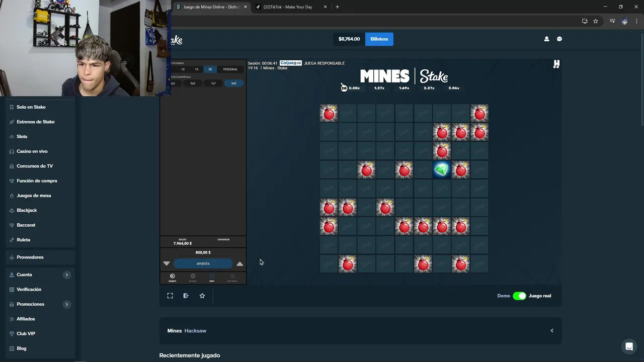Switch to the TikTok - Make Your Day tab
644x362 pixels.
[288, 7]
